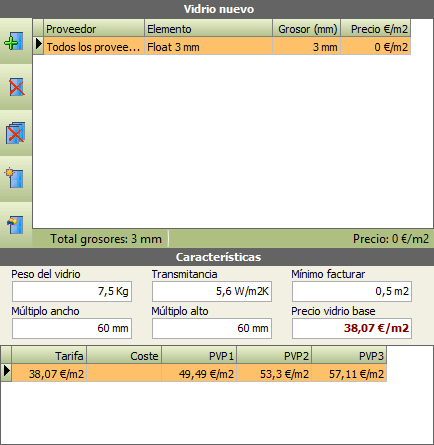Sort by the Elemento column header
The height and width of the screenshot is (445, 434).
(208, 28)
